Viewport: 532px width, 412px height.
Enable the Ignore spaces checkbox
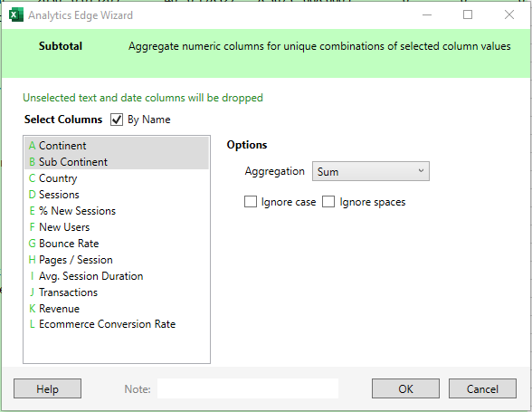coord(328,201)
